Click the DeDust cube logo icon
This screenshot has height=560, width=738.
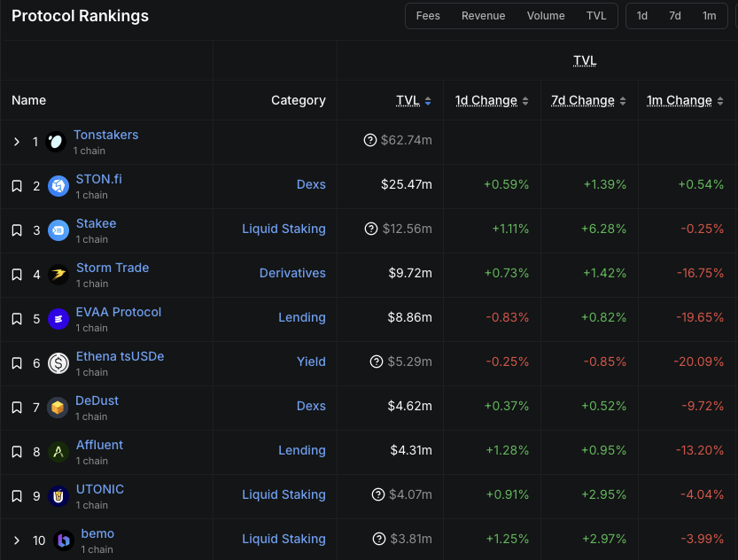point(58,408)
